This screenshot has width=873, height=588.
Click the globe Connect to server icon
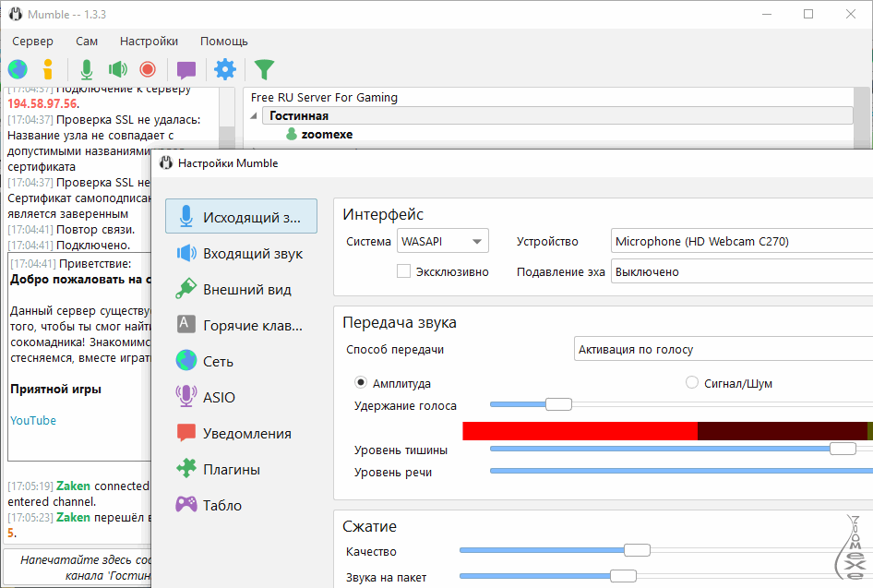pos(18,69)
